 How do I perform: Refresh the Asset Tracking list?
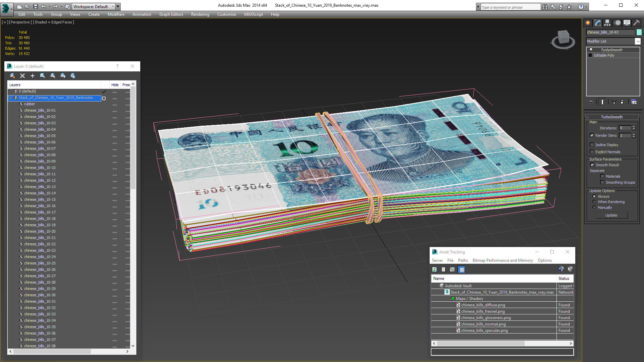434,269
